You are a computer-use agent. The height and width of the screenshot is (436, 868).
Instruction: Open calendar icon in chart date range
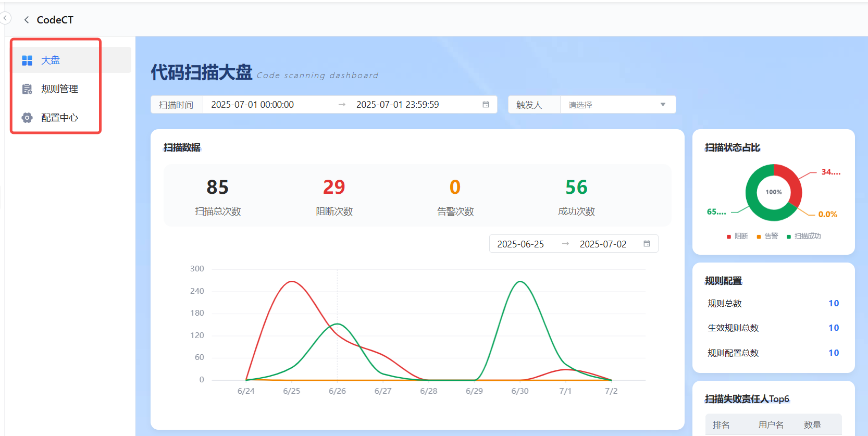click(x=647, y=244)
